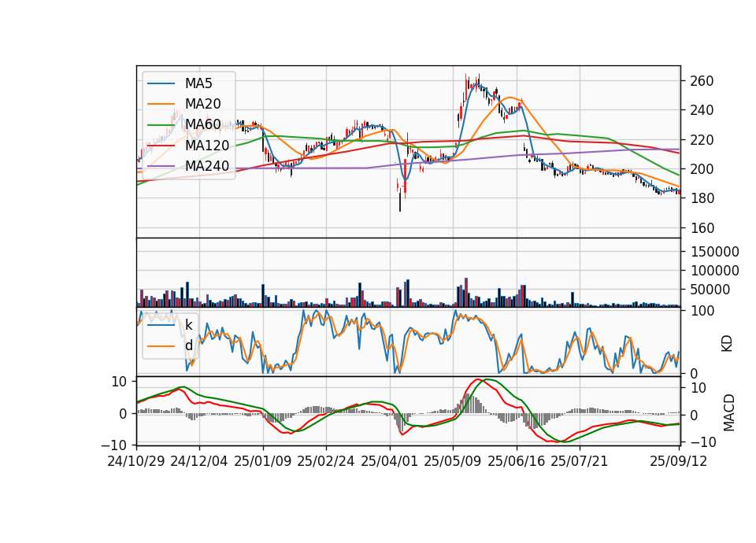Click the 240 price axis tick

point(702,110)
